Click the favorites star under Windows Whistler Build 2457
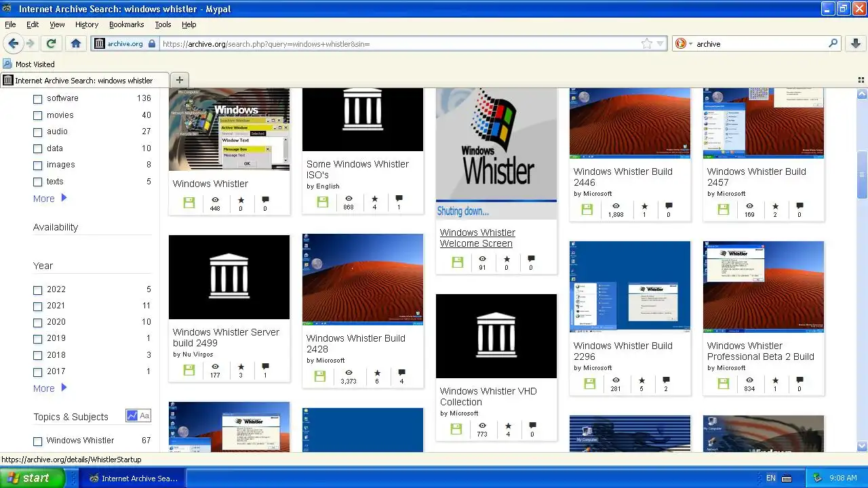868x488 pixels. point(775,206)
